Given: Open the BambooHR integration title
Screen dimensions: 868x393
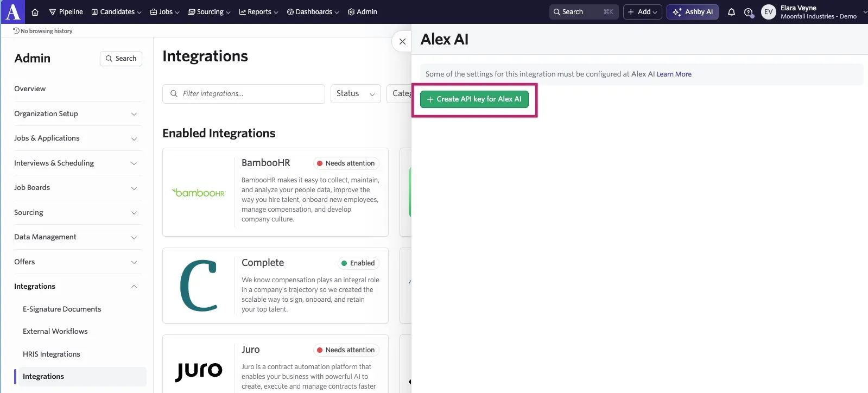Looking at the screenshot, I should (266, 163).
